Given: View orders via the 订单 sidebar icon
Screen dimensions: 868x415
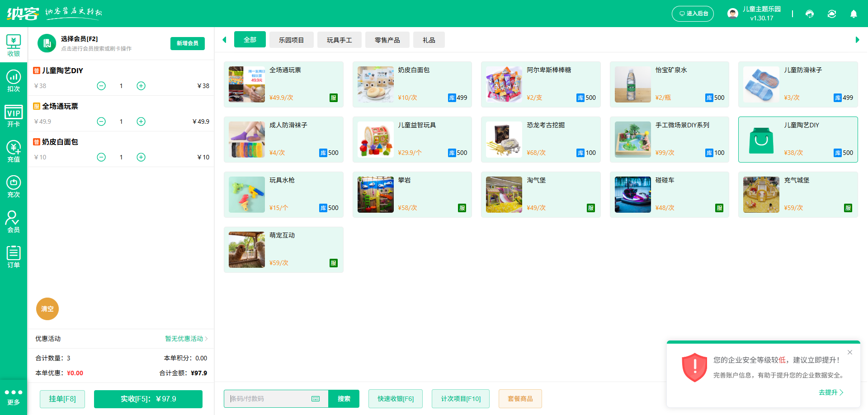Looking at the screenshot, I should click(14, 256).
